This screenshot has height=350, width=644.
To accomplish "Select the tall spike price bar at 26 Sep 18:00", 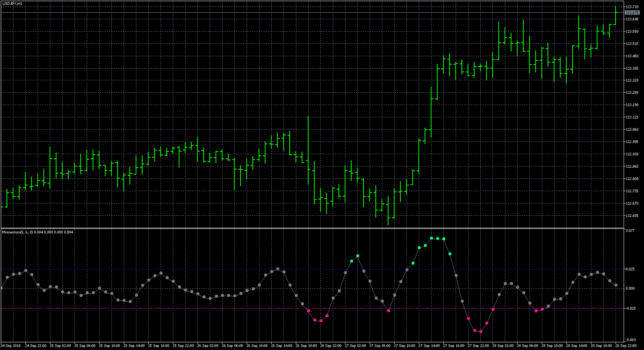I will [x=308, y=150].
